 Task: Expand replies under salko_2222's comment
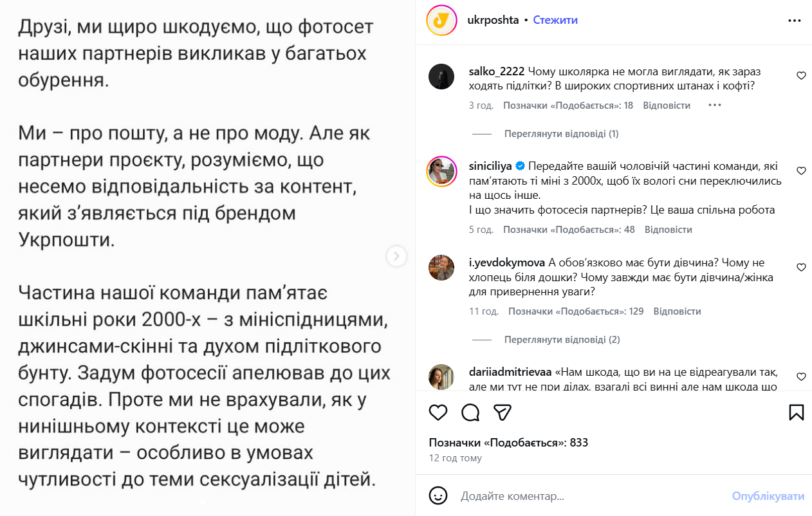pos(561,134)
